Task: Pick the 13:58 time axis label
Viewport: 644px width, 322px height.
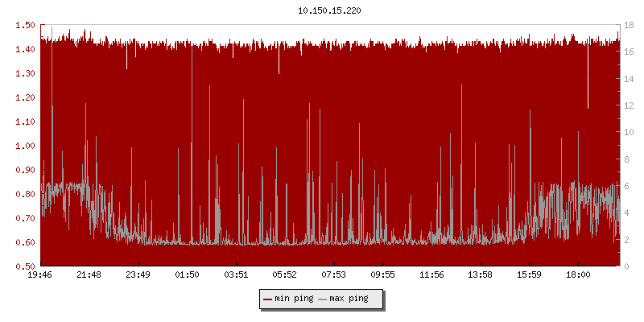Action: click(x=481, y=275)
